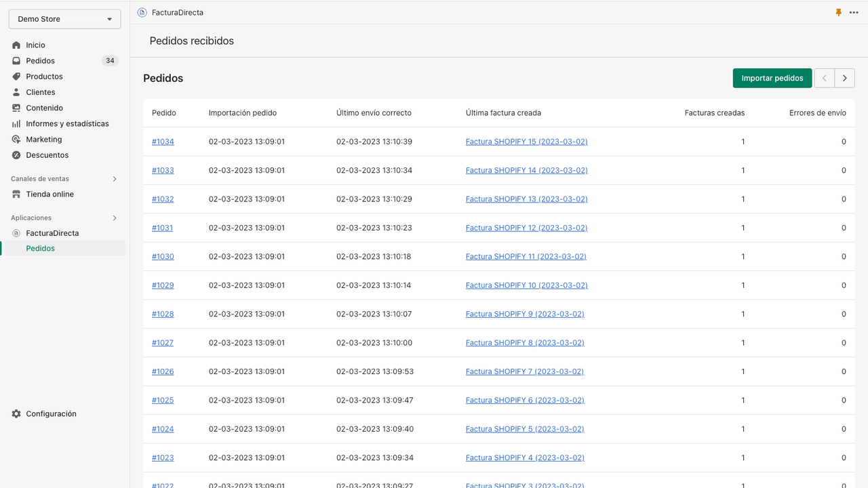Screen dimensions: 868x488
Task: Click the Importar pedidos button
Action: click(x=772, y=78)
